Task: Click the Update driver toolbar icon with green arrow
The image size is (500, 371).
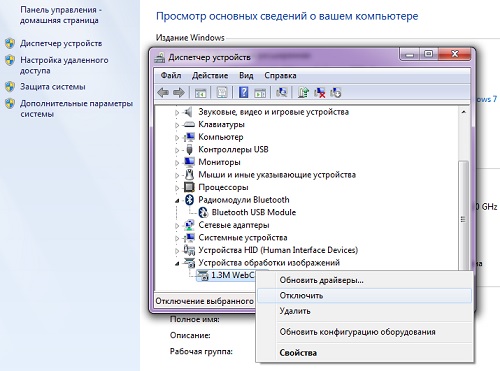Action: pyautogui.click(x=303, y=92)
